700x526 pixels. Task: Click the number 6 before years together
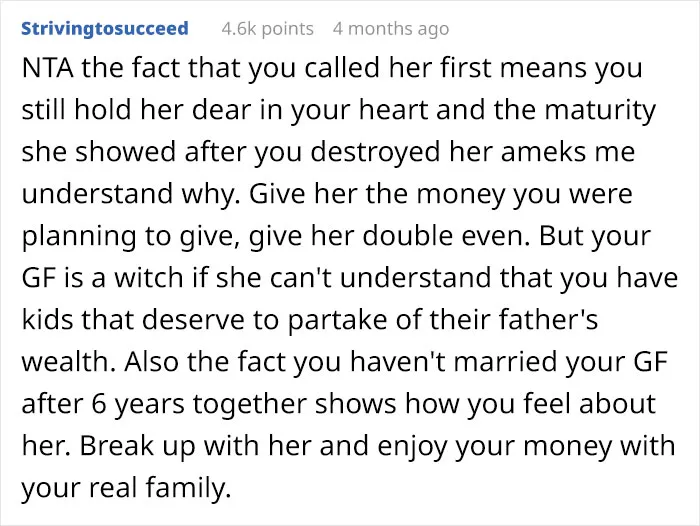click(100, 404)
